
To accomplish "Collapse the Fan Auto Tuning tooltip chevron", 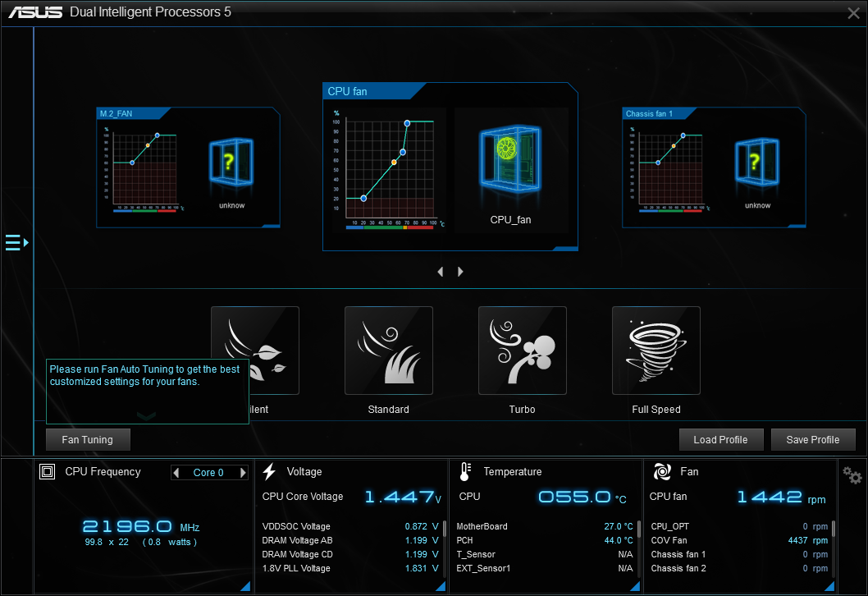I will tap(146, 416).
